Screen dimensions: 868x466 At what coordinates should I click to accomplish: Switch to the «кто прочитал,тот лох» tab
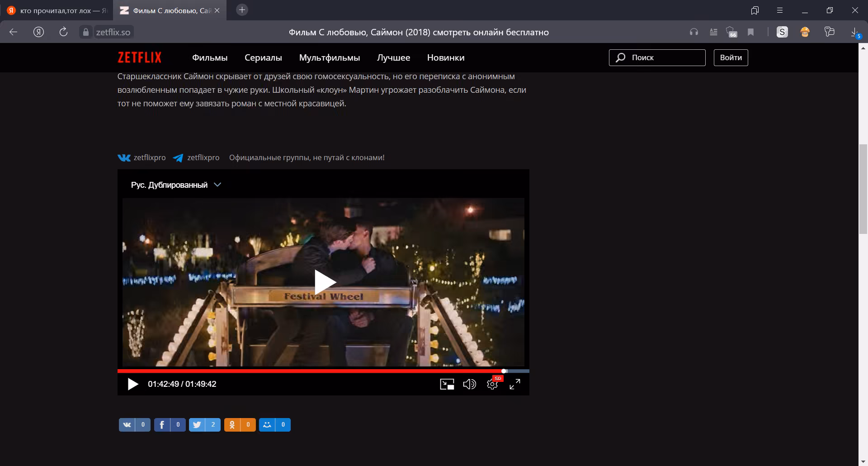[57, 10]
